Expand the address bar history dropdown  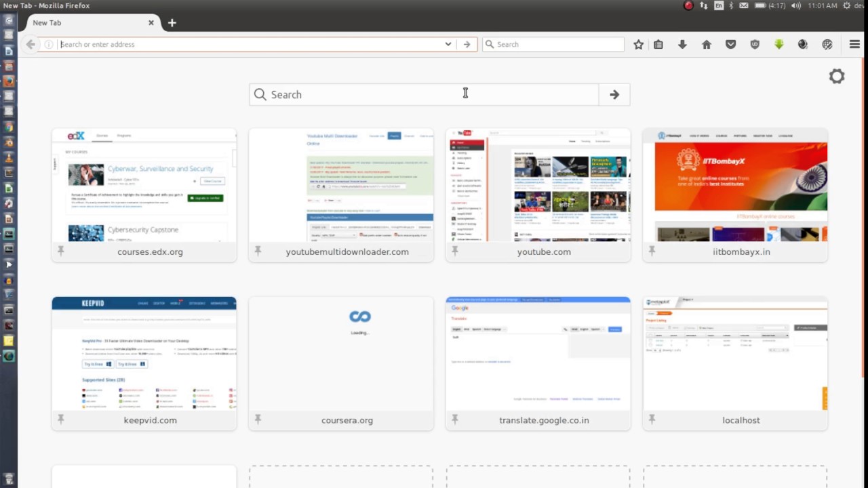(448, 44)
